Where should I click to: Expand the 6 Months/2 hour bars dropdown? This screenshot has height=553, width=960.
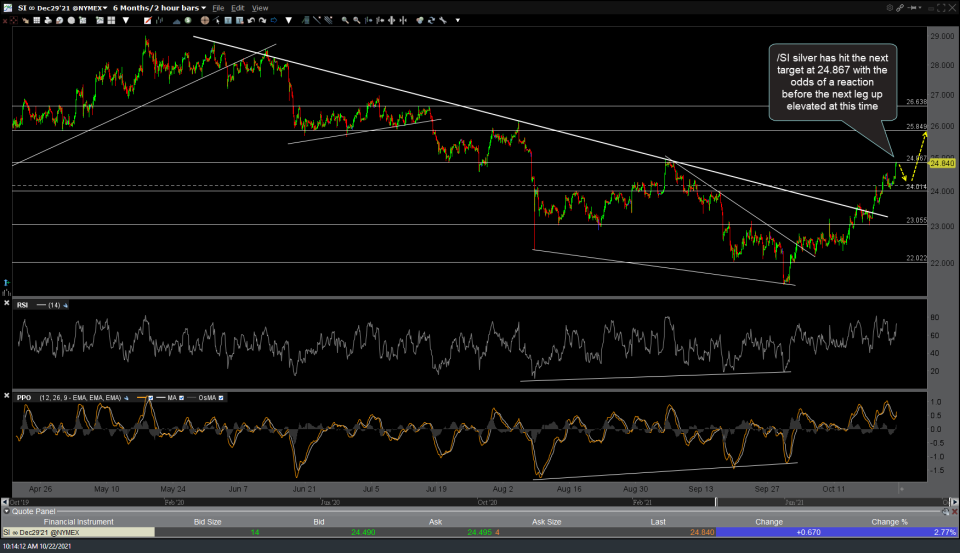(x=160, y=8)
